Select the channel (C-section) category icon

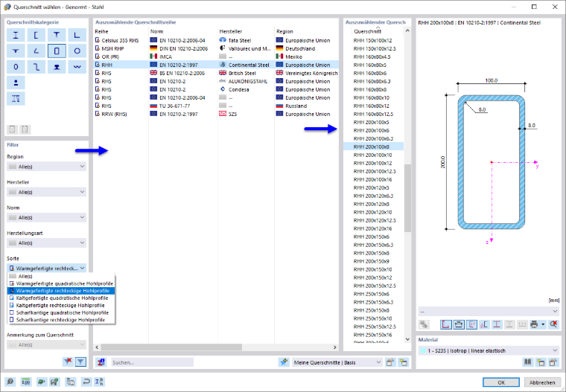[x=36, y=35]
